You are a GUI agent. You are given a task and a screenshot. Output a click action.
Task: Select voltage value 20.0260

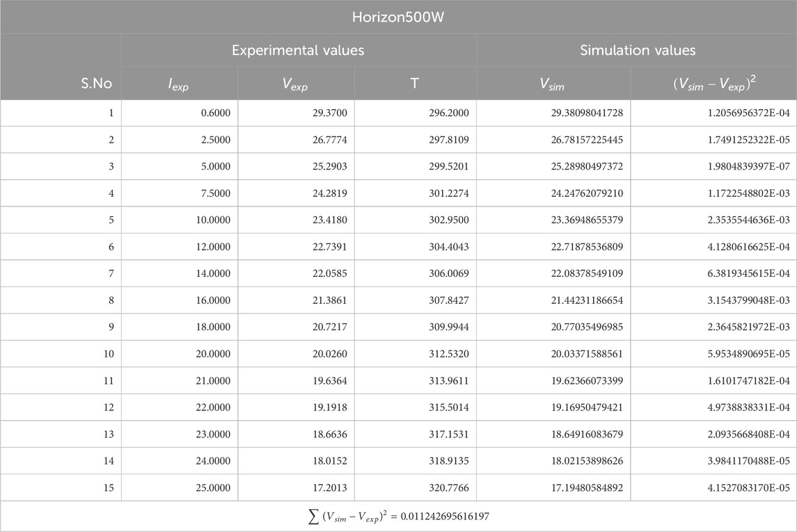coord(330,354)
